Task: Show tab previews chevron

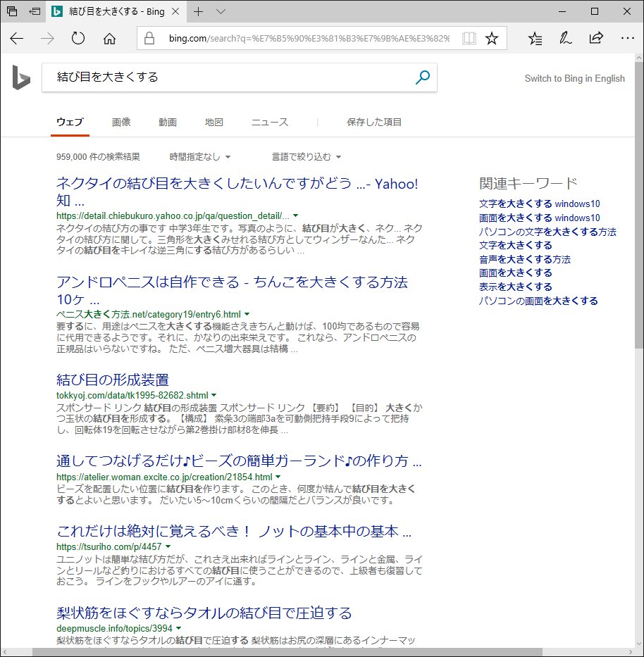Action: (x=221, y=12)
